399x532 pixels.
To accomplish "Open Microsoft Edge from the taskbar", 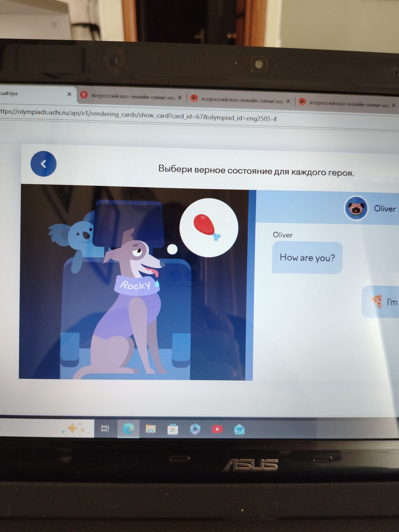I will pyautogui.click(x=129, y=429).
